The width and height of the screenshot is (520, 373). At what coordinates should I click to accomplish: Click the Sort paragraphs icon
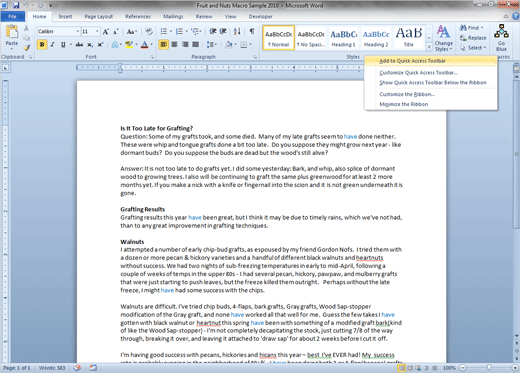click(x=237, y=32)
